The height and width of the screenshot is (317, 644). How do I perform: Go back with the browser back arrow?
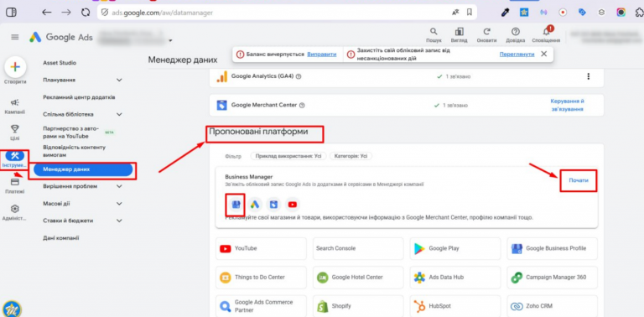(46, 13)
